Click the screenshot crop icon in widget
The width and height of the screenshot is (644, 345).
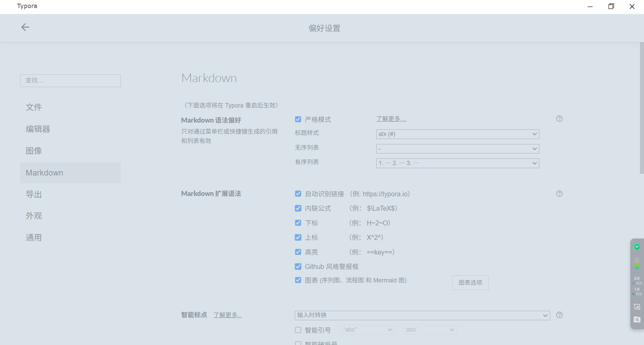pos(637,306)
